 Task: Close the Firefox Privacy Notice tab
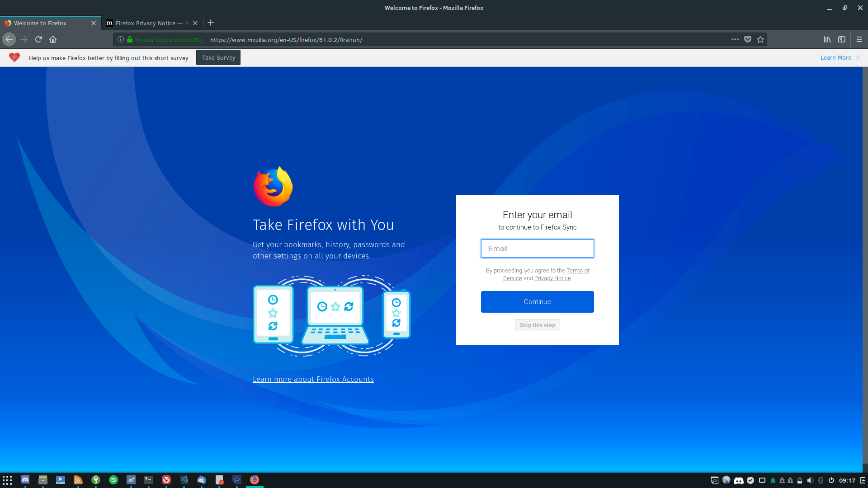click(x=195, y=23)
